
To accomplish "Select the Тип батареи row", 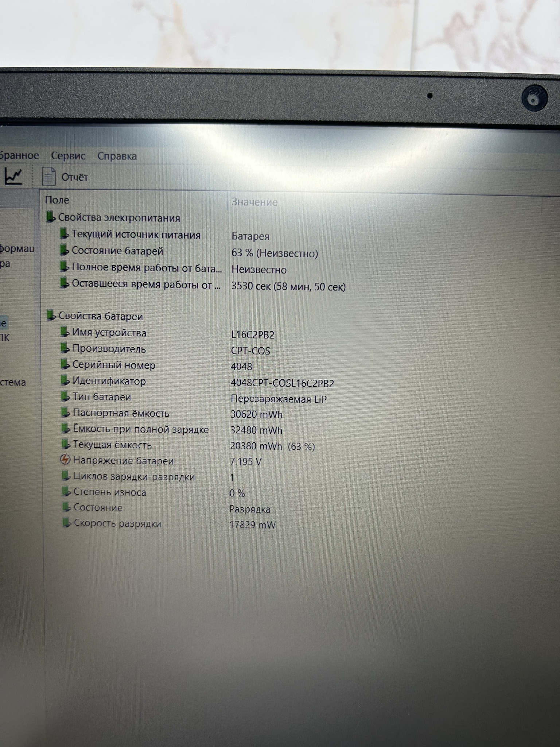I will [x=102, y=397].
